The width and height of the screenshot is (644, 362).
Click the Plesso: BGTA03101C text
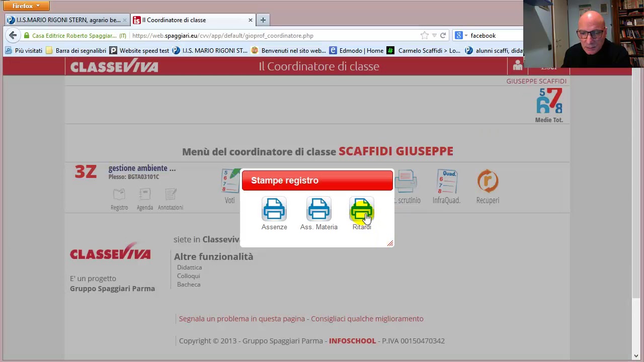click(x=134, y=177)
